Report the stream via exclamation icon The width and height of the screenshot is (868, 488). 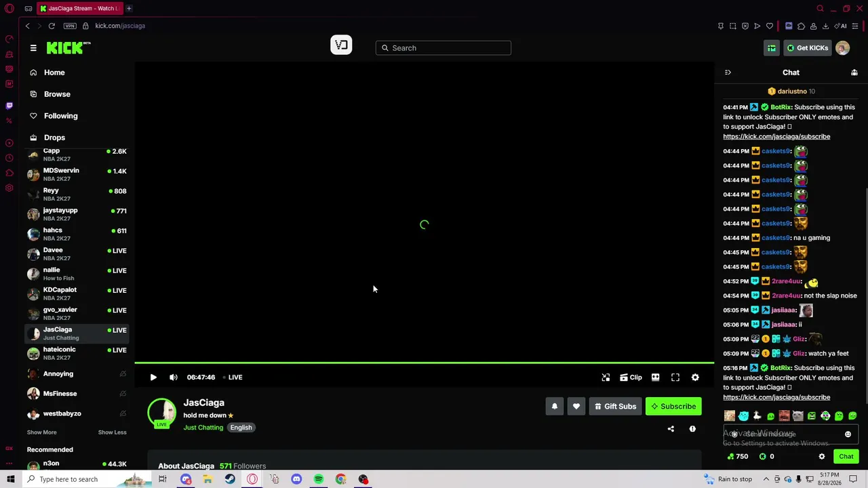[692, 429]
